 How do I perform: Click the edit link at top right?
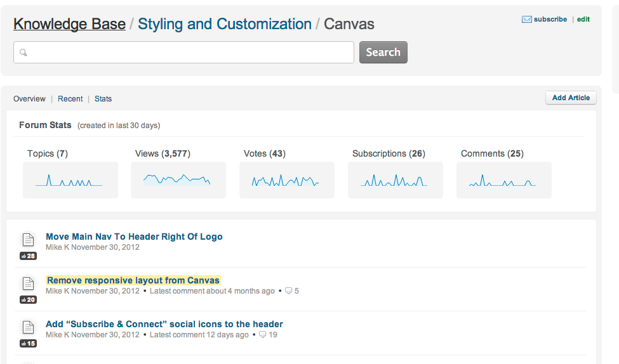click(583, 20)
